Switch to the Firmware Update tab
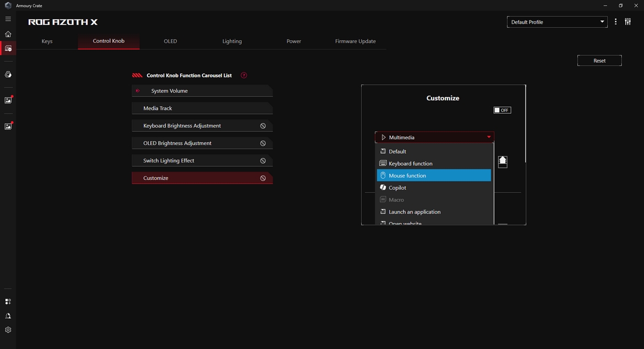The image size is (644, 349). (x=355, y=41)
